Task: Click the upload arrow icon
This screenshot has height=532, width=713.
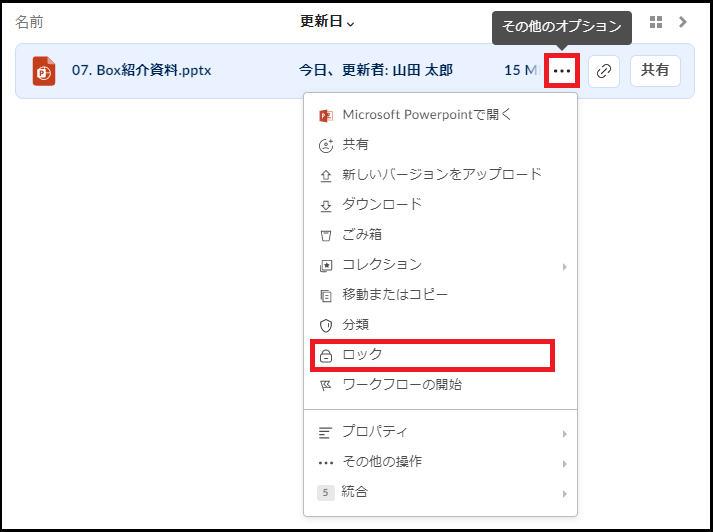Action: pos(326,176)
